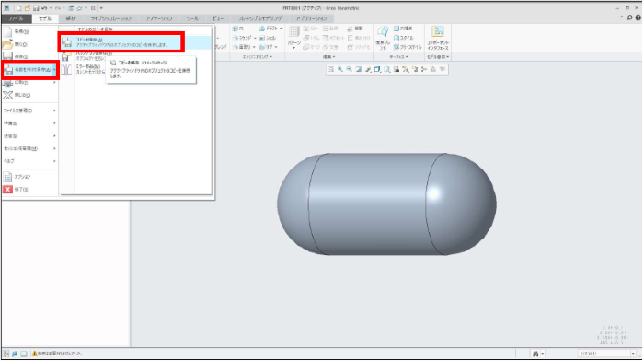Click the Regenerate icon in quick access toolbar
This screenshot has height=361, width=644.
point(71,8)
